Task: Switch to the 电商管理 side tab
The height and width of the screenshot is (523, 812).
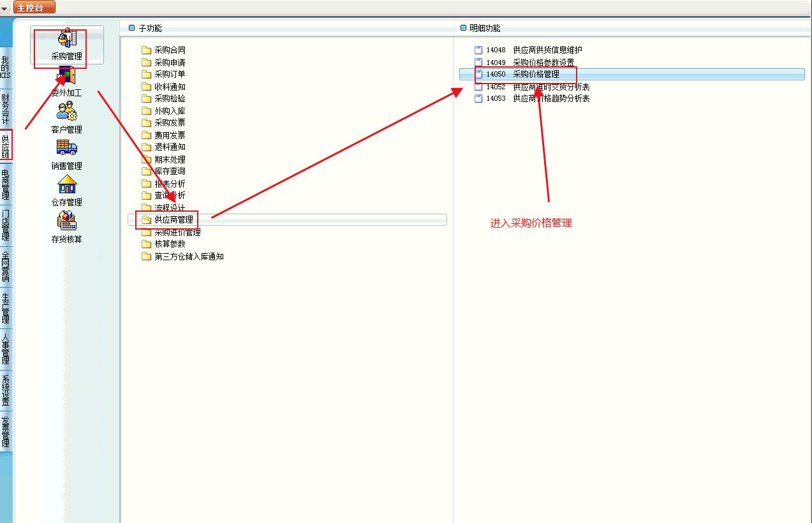Action: point(6,184)
